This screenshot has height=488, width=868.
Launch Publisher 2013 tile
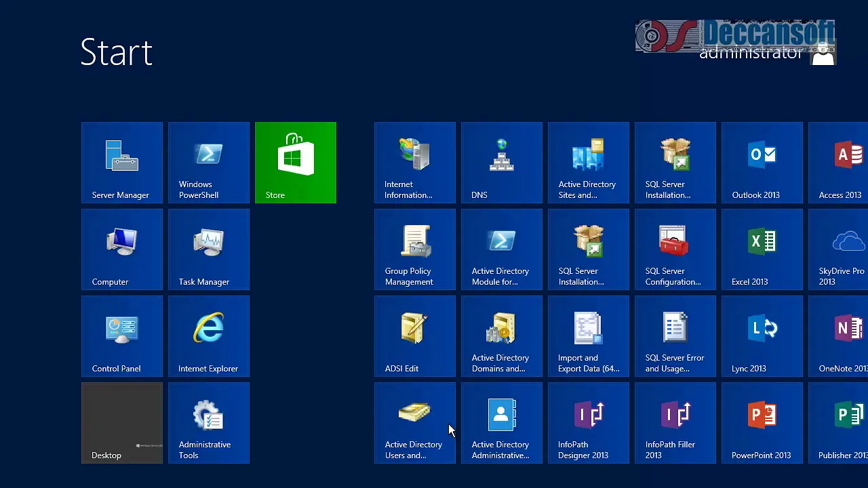(838, 423)
